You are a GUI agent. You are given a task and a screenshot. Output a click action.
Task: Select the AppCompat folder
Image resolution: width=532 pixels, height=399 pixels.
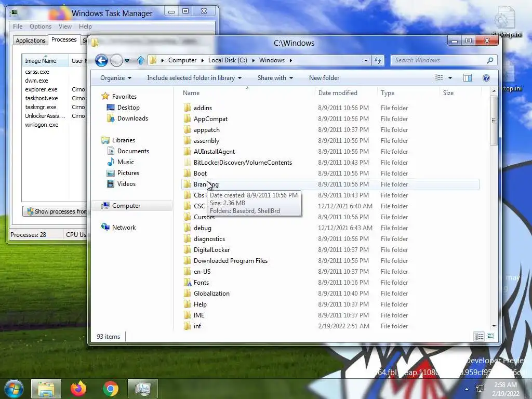(x=211, y=119)
